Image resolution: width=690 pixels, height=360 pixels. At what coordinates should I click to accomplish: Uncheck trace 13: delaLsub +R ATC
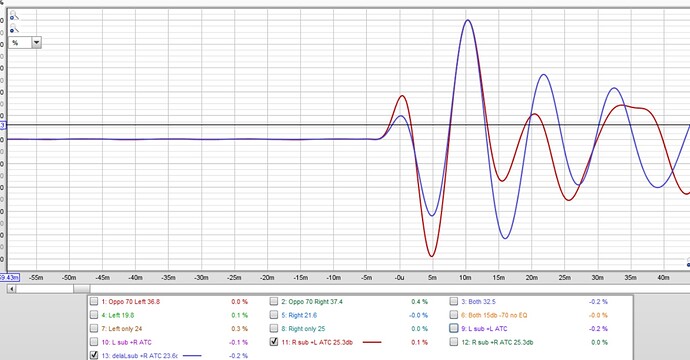[94, 355]
